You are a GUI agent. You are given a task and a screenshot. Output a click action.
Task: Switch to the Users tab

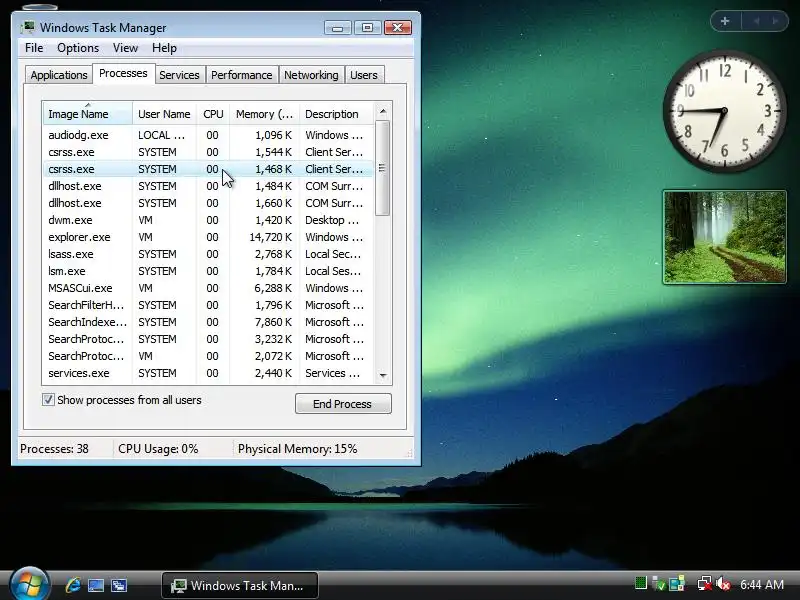pyautogui.click(x=363, y=75)
